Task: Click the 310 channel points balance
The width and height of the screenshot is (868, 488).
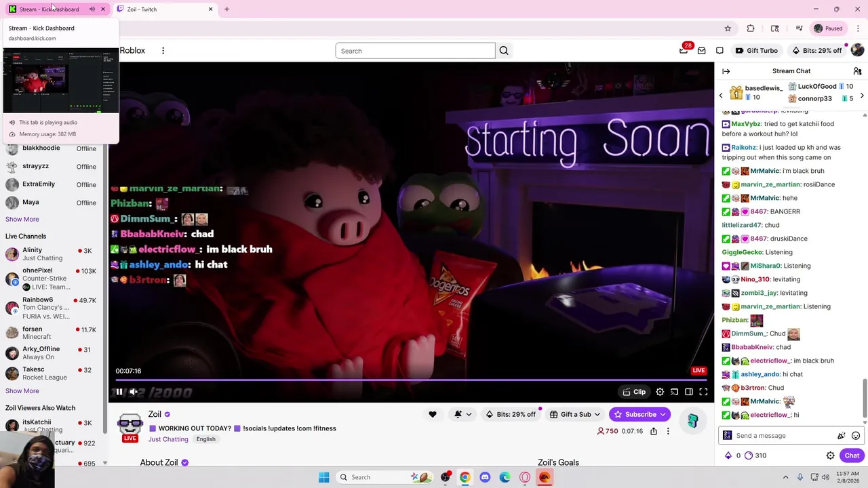Action: (x=754, y=455)
